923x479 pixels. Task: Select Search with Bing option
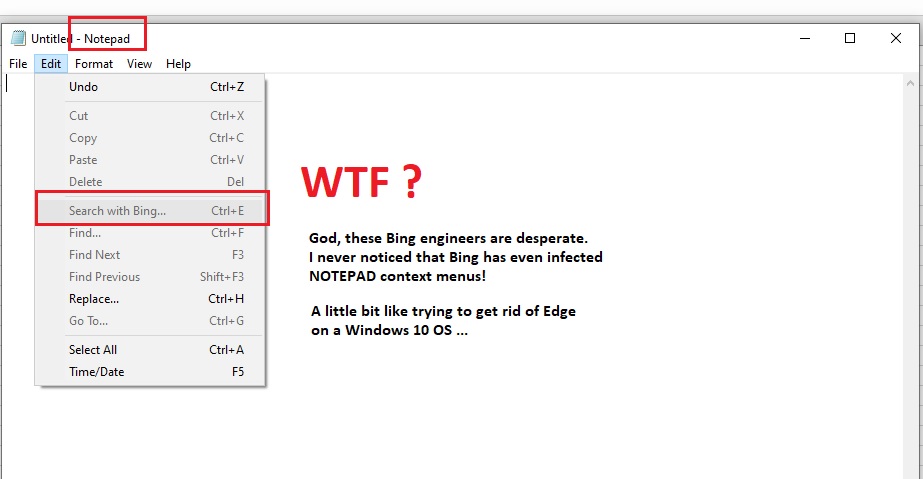150,211
